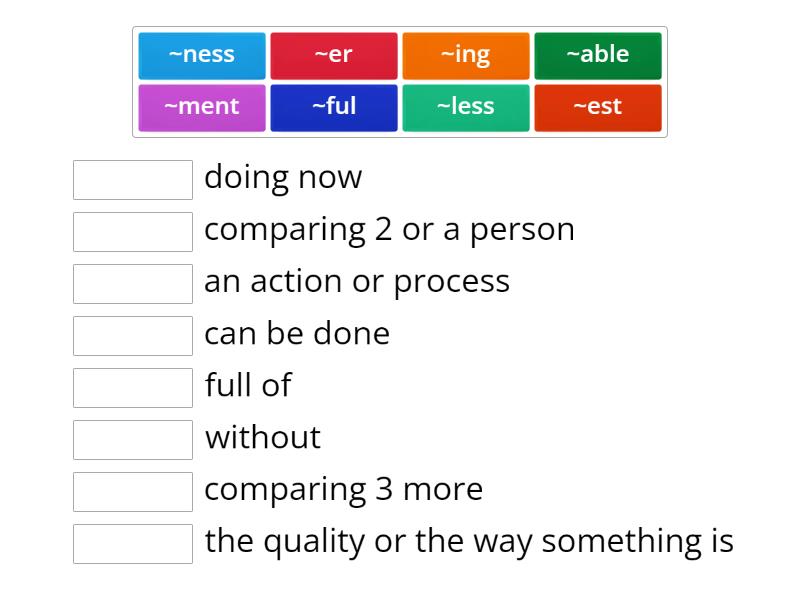Click the answer box beside 'full of'

point(133,388)
